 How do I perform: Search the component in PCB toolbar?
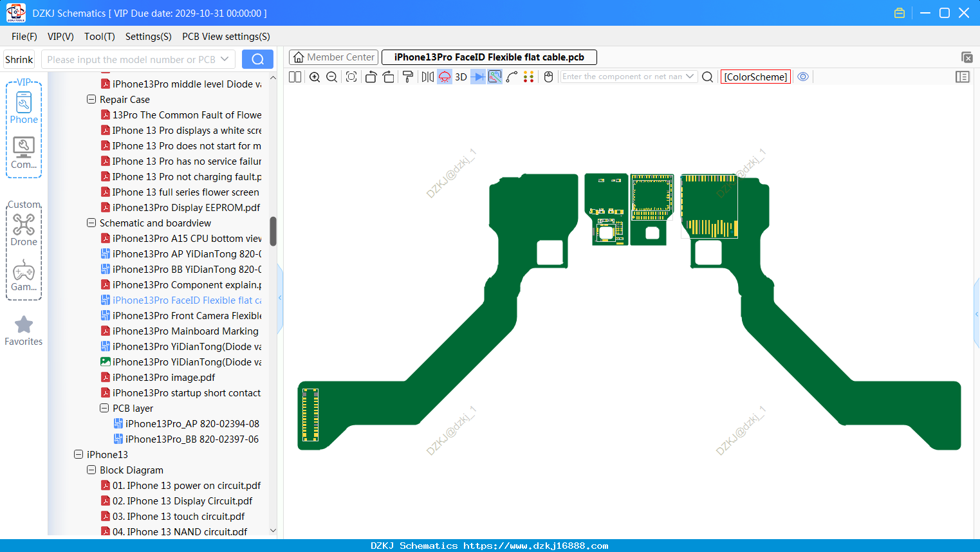click(x=707, y=77)
